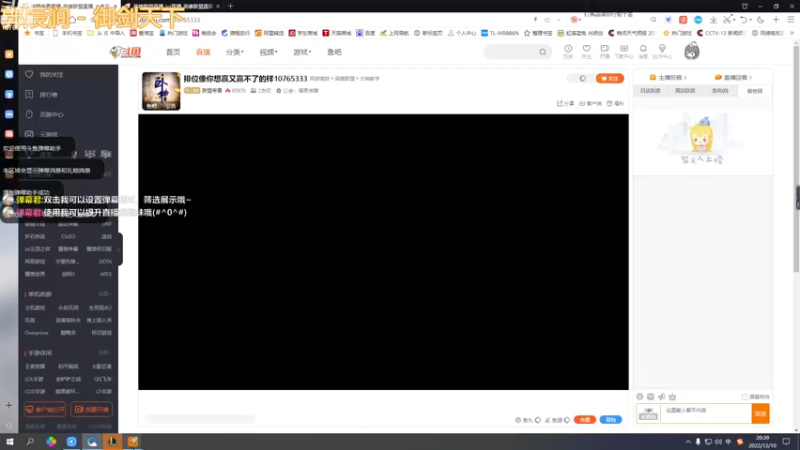Open the colorful pinwheel app in taskbar
Viewport: 800px width, 450px height.
pos(51,442)
